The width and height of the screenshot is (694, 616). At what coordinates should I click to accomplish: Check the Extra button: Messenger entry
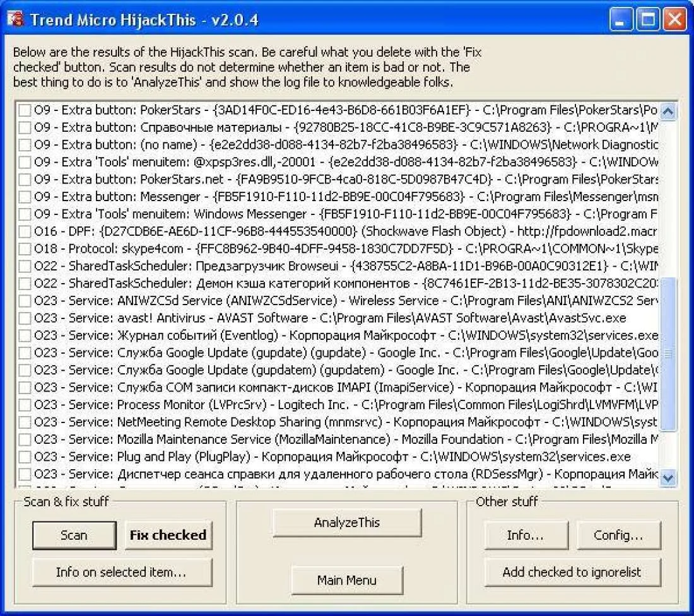[x=25, y=197]
